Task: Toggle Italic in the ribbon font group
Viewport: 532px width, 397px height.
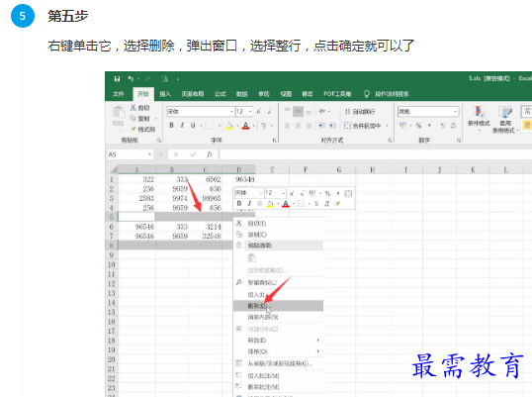Action: click(182, 126)
